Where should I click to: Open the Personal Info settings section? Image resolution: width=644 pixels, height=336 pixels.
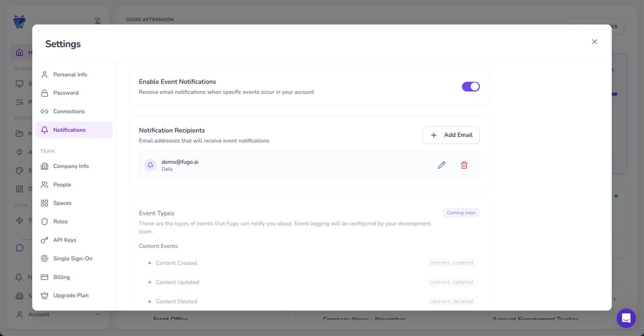(74, 74)
